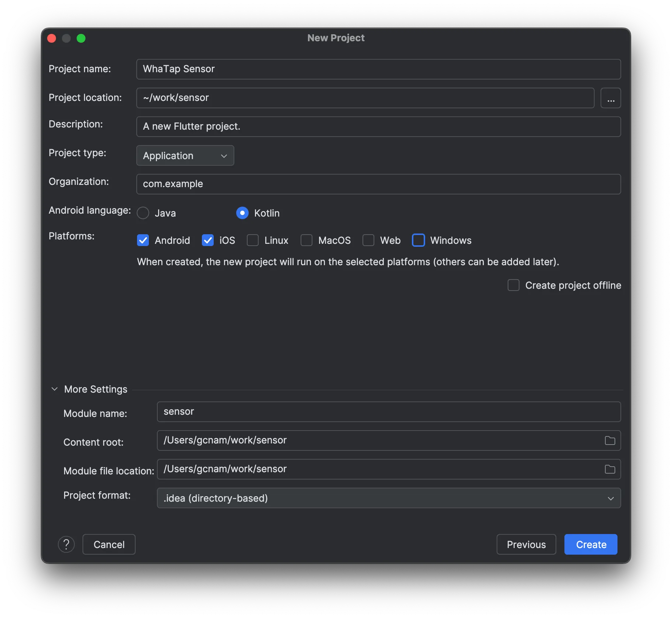
Task: Click the Cancel button
Action: click(x=109, y=544)
